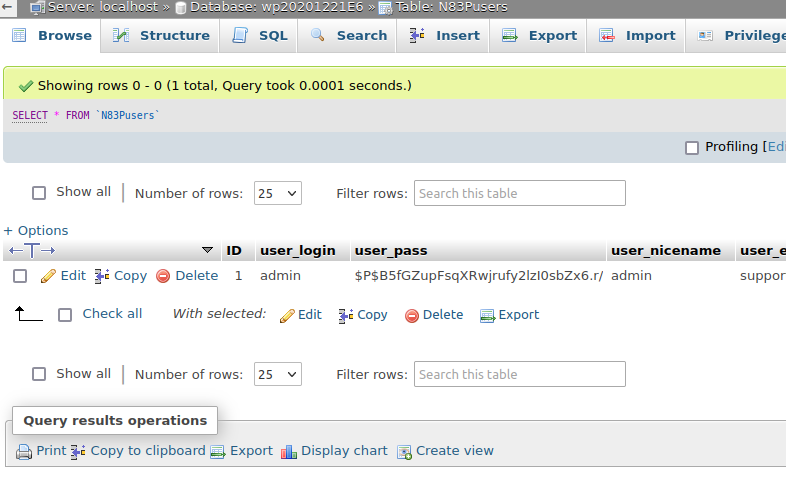Click the top Filter rows search field

tap(519, 193)
